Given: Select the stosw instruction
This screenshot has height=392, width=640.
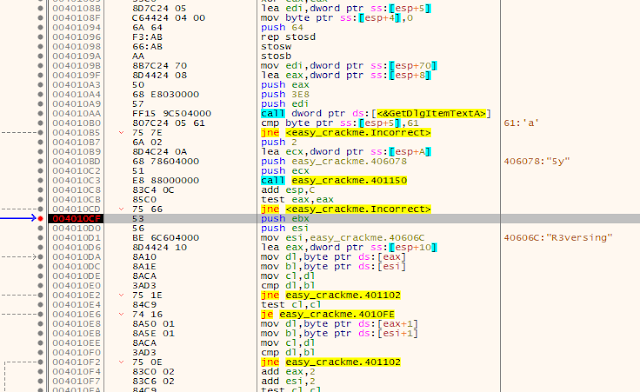Looking at the screenshot, I should point(276,47).
